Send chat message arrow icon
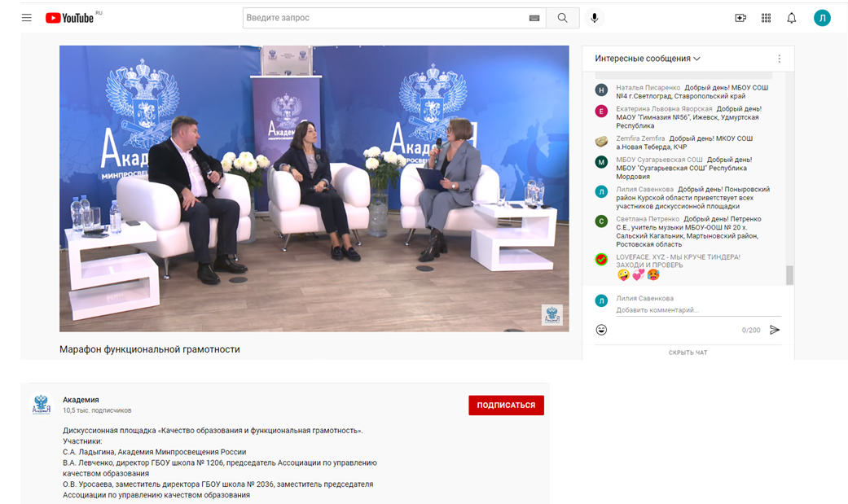The height and width of the screenshot is (504, 848). pyautogui.click(x=775, y=330)
